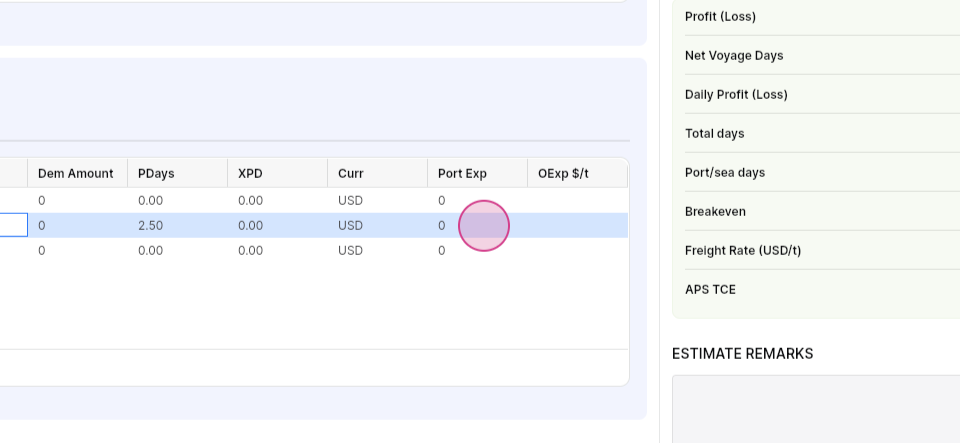Open third row's USD currency cell
Screen dimensions: 960x443
pyautogui.click(x=377, y=250)
